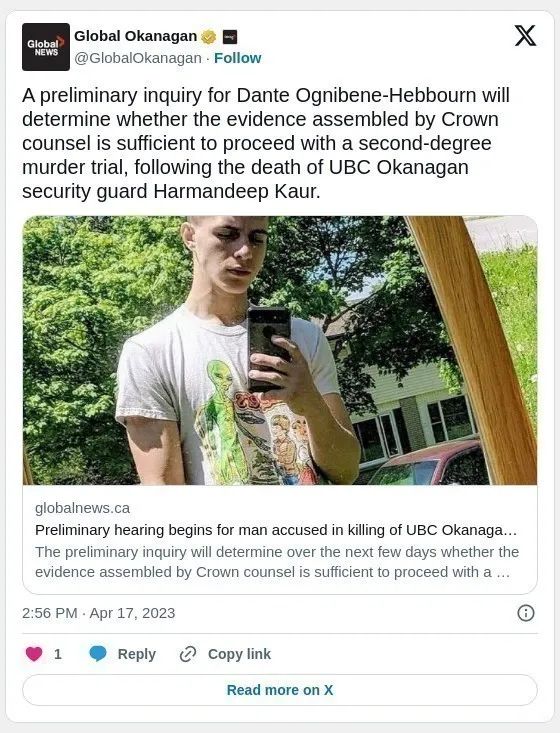Screen dimensions: 560x733
Task: Click the Reply text label
Action: point(136,654)
